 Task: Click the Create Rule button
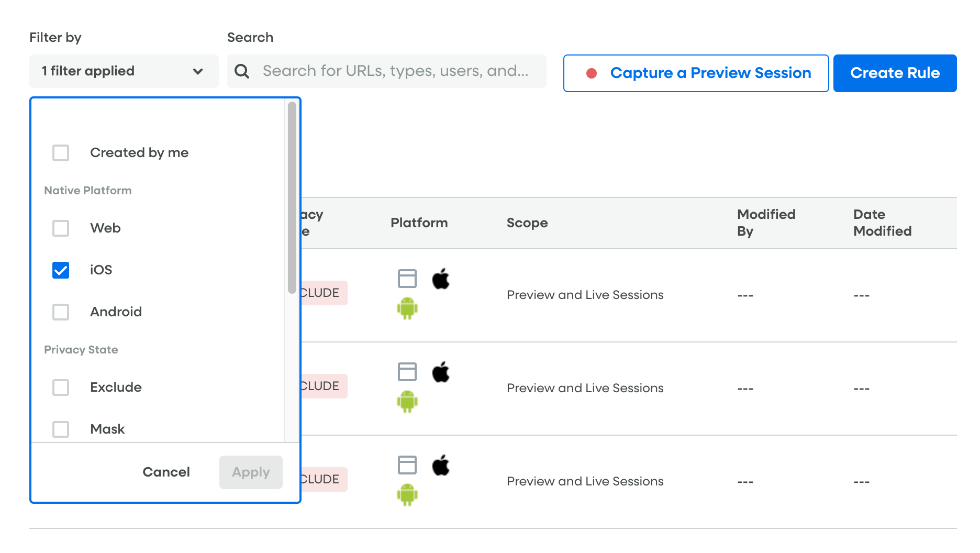coord(894,73)
